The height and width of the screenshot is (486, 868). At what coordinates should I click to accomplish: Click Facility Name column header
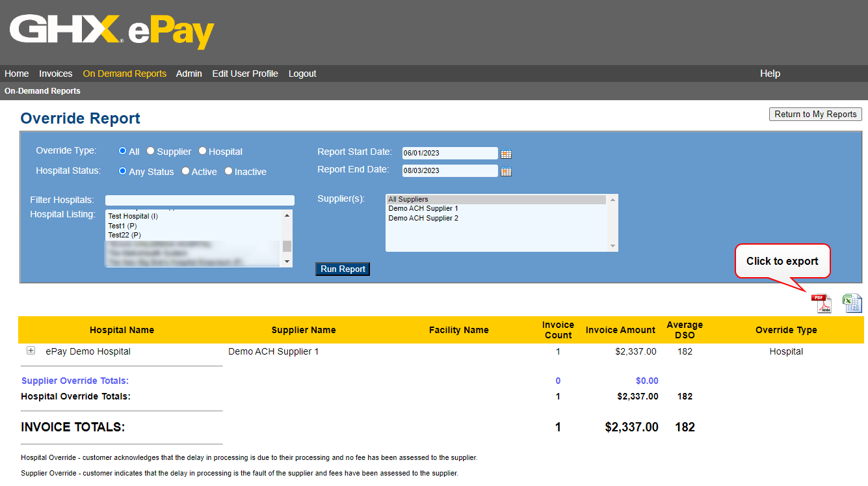coord(459,330)
